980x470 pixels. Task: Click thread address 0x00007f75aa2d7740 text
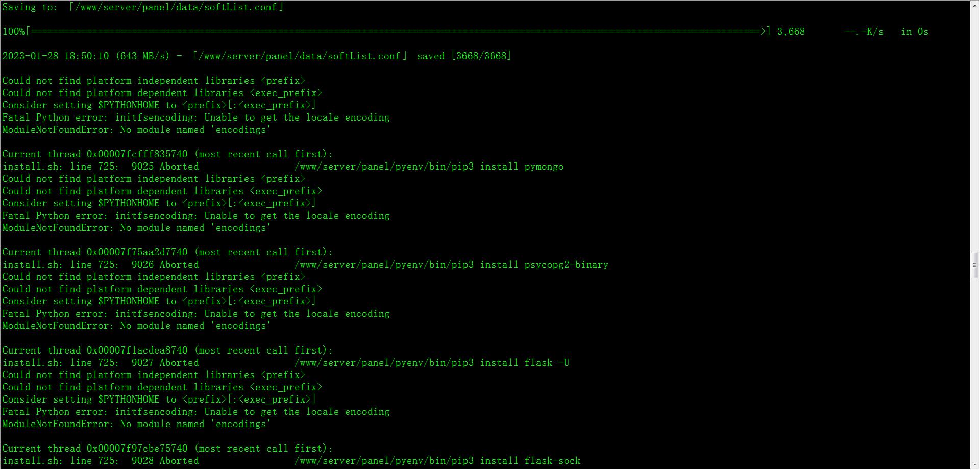pyautogui.click(x=137, y=252)
